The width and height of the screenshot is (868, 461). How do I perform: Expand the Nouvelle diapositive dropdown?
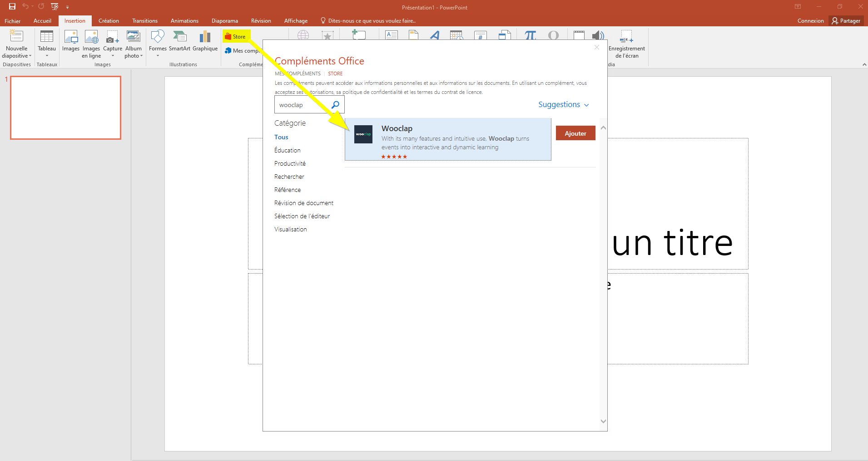point(17,56)
